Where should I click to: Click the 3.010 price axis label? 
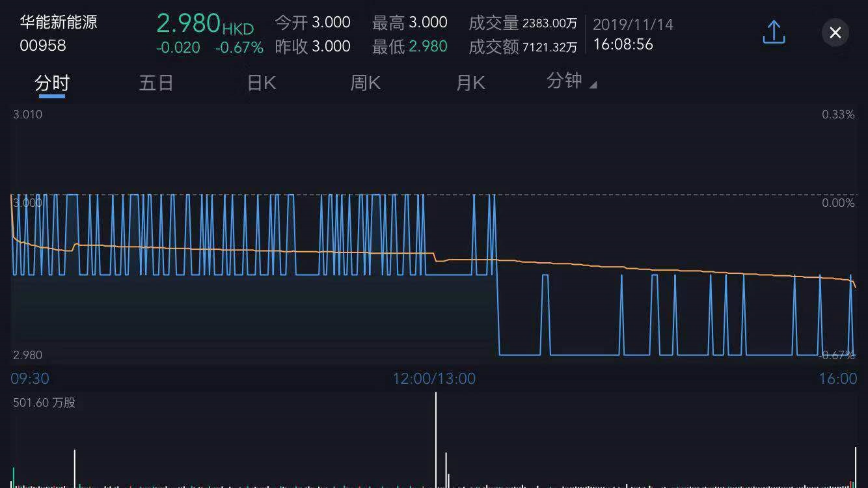[x=28, y=115]
